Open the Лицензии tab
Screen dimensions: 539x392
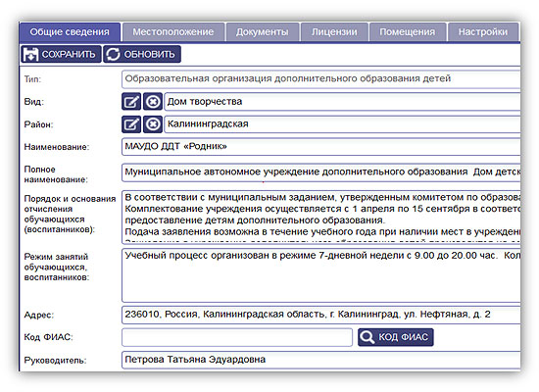(334, 32)
